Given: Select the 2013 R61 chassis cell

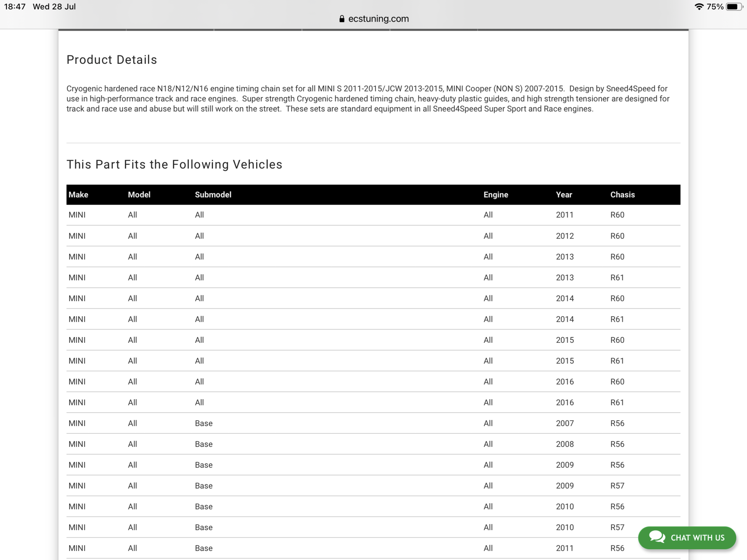Looking at the screenshot, I should [617, 277].
